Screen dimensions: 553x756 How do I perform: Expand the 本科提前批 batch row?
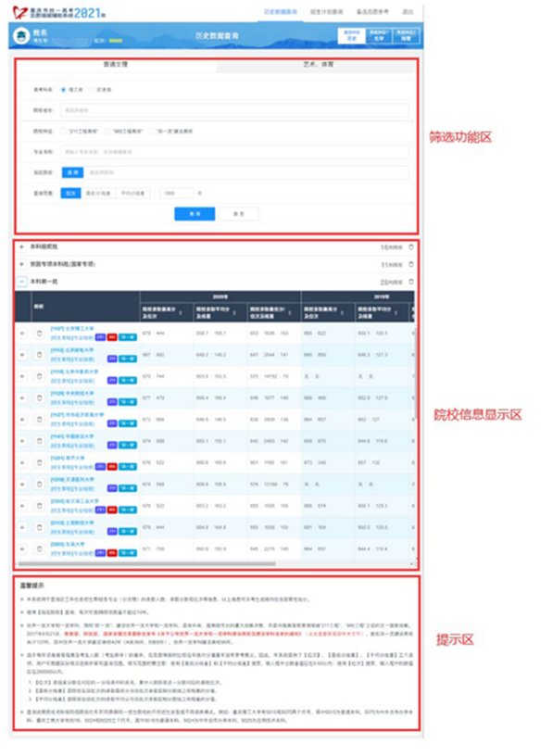click(21, 246)
